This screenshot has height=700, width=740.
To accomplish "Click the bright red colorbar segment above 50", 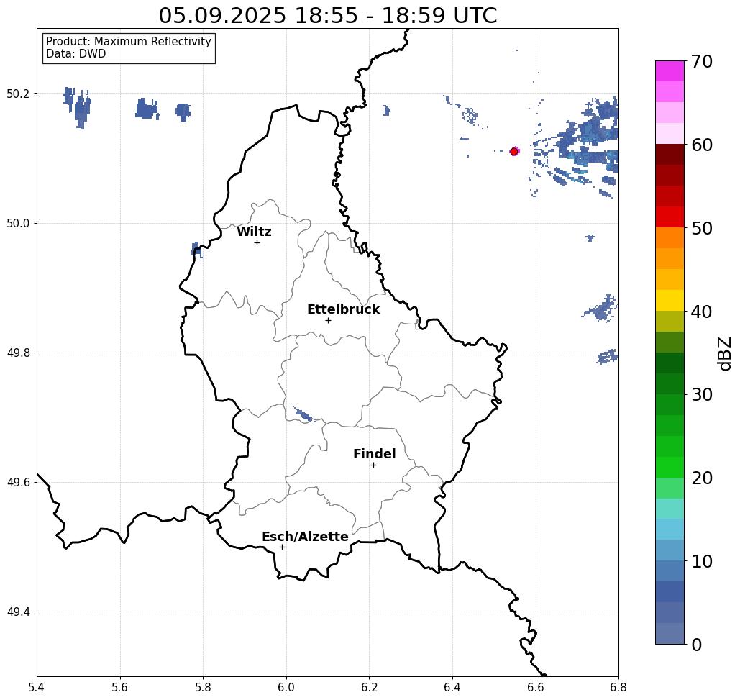I will [670, 217].
